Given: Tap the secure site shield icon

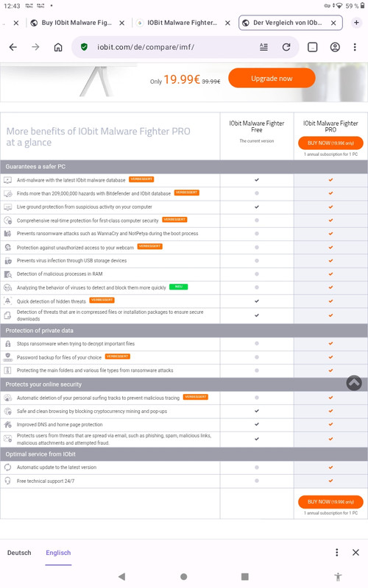Looking at the screenshot, I should point(84,47).
